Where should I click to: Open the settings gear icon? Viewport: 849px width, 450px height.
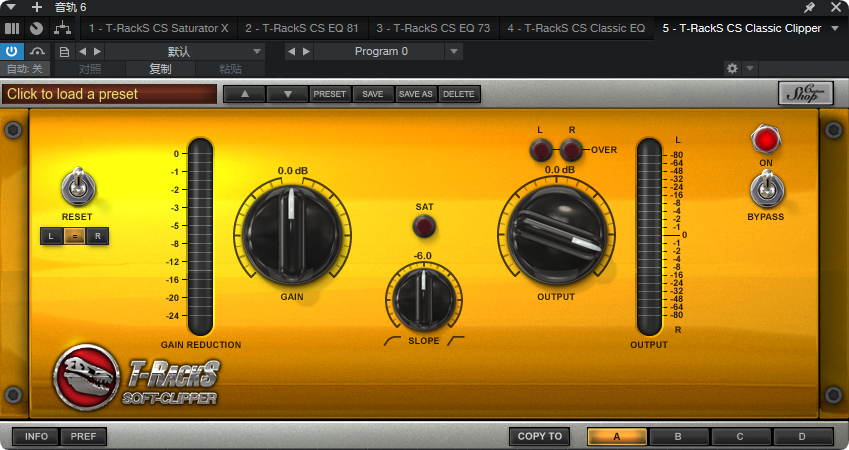[732, 69]
